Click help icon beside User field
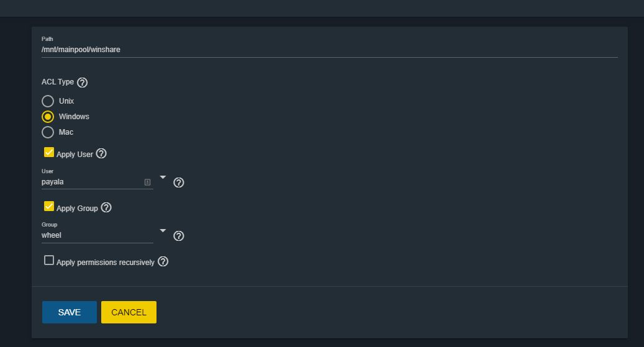Viewport: 644px width, 347px height. pyautogui.click(x=179, y=183)
